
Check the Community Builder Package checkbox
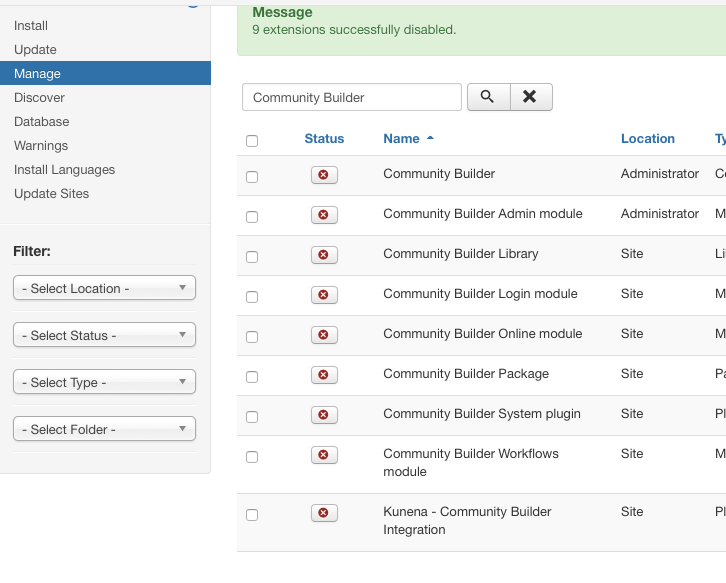tap(252, 377)
